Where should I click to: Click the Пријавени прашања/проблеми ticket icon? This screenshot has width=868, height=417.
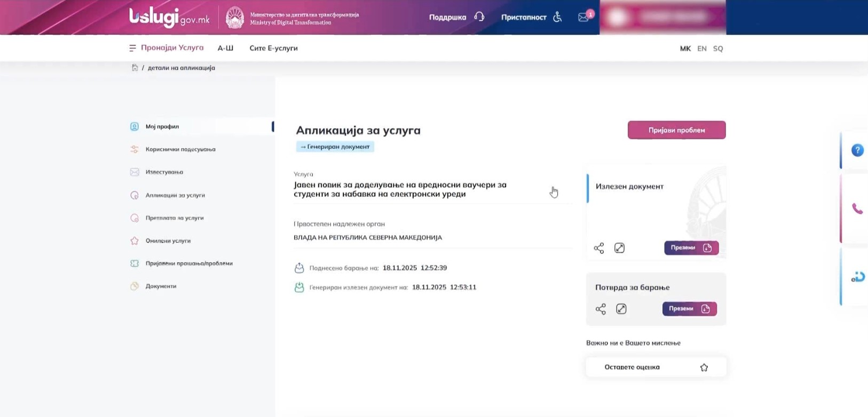coord(135,263)
